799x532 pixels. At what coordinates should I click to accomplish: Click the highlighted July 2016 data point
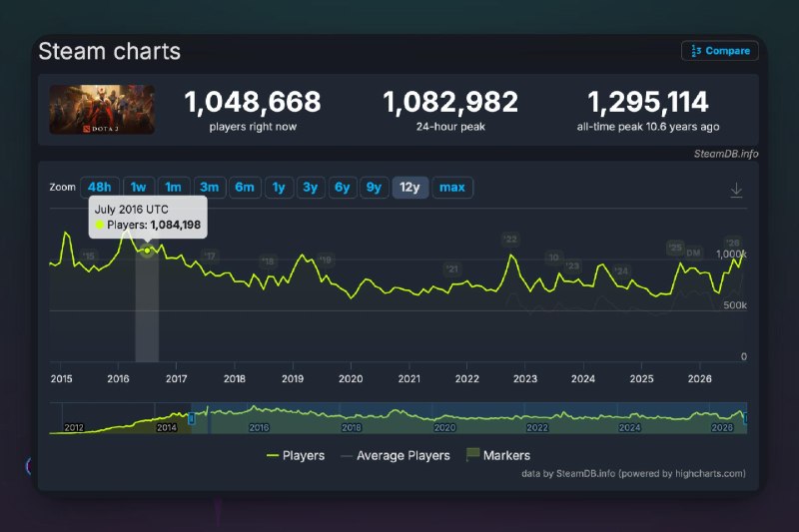[x=147, y=251]
